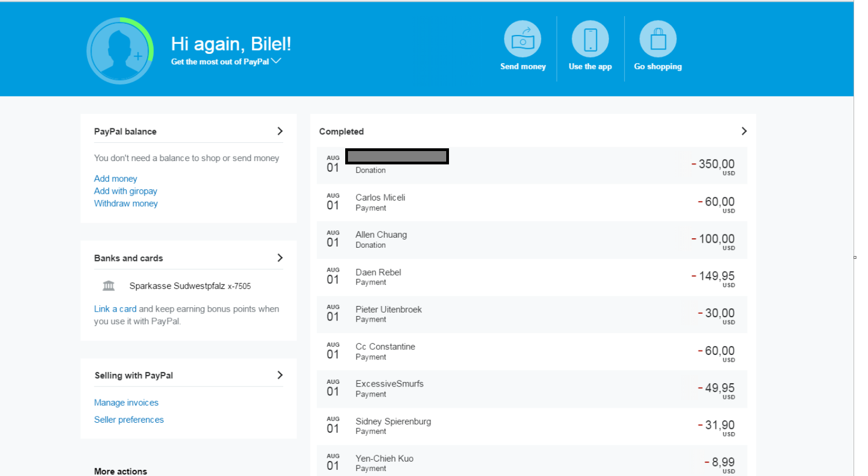Open the ExcessiveSmurfs payment transaction
The height and width of the screenshot is (476, 868).
[x=532, y=388]
